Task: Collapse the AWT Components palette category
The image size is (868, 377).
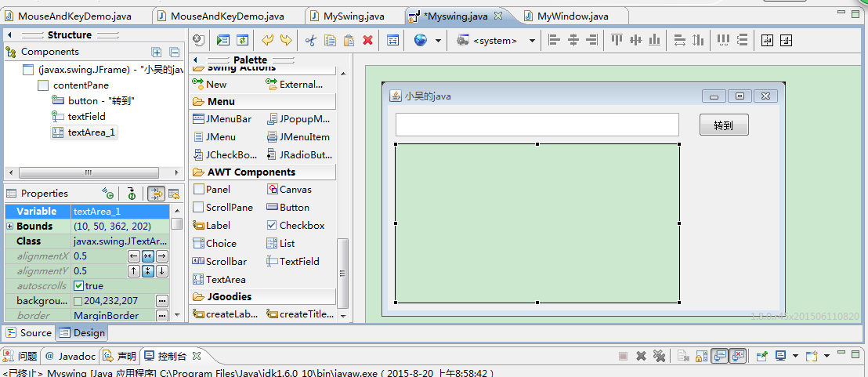Action: click(251, 172)
